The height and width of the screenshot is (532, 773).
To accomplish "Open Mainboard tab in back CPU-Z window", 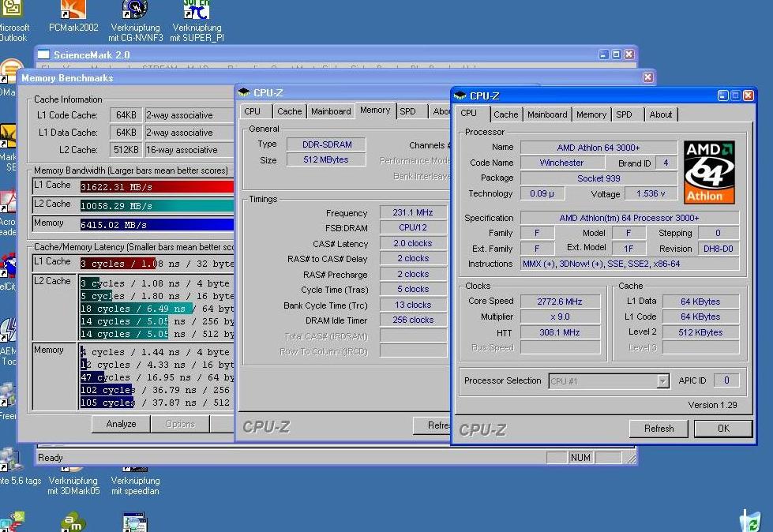I will (331, 111).
